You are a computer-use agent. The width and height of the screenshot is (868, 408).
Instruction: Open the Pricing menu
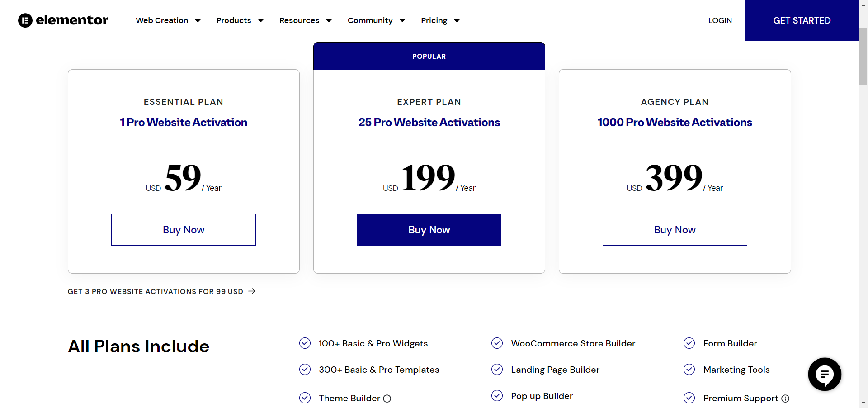click(440, 20)
